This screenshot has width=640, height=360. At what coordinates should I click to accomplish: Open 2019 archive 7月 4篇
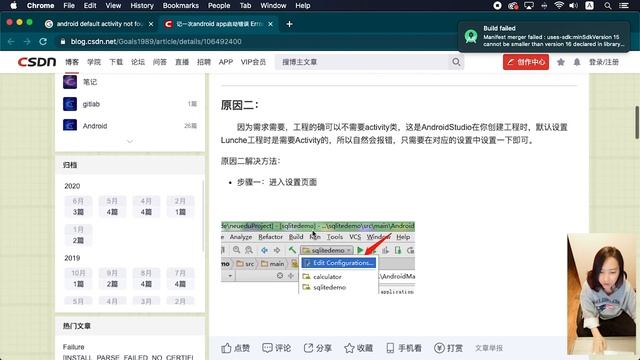pos(180,278)
